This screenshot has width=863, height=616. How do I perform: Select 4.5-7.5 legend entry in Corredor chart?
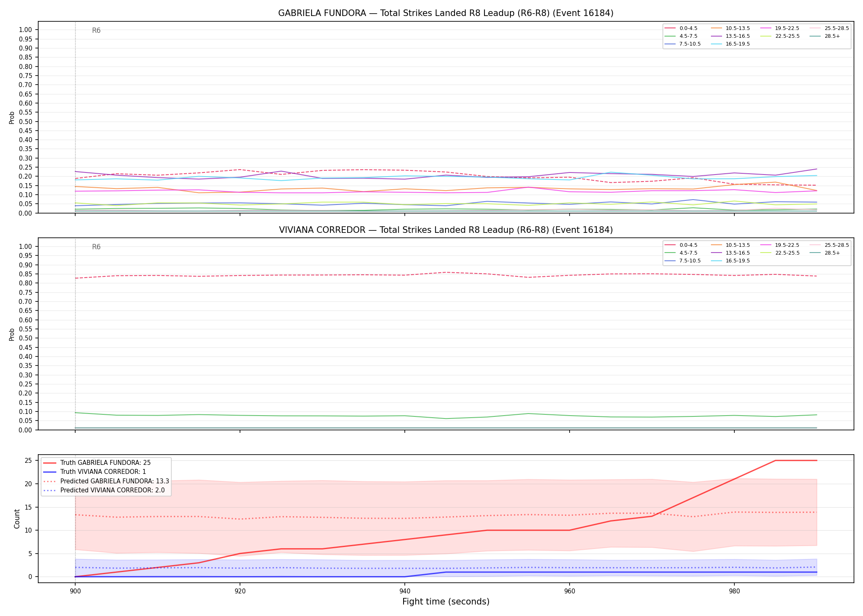pos(681,253)
